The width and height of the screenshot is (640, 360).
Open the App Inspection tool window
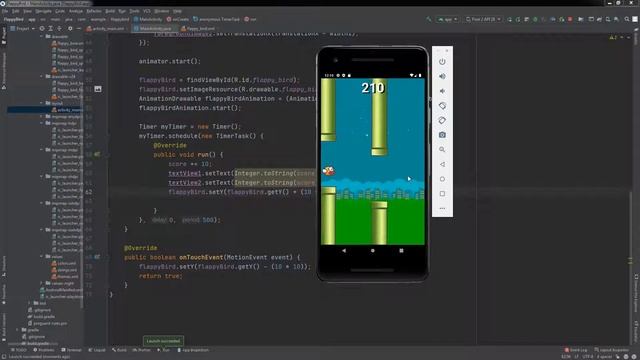point(193,350)
